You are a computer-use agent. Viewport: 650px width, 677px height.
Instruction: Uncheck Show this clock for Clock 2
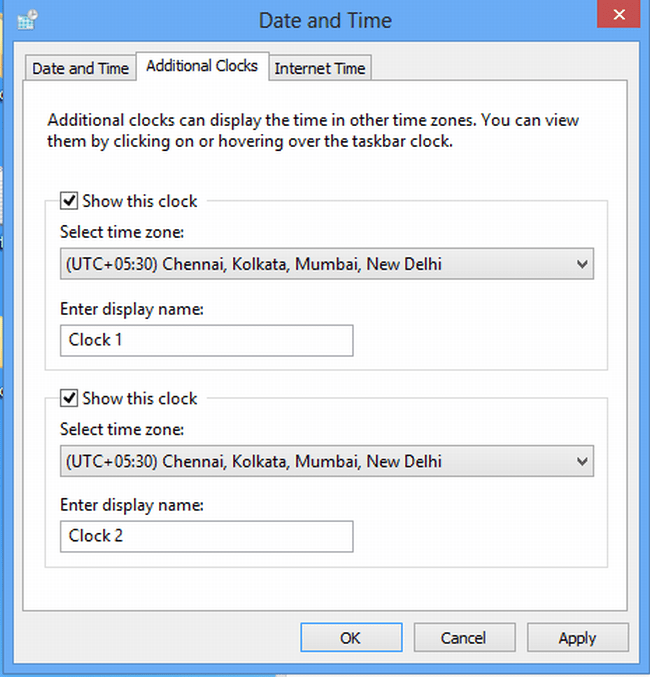[x=69, y=398]
